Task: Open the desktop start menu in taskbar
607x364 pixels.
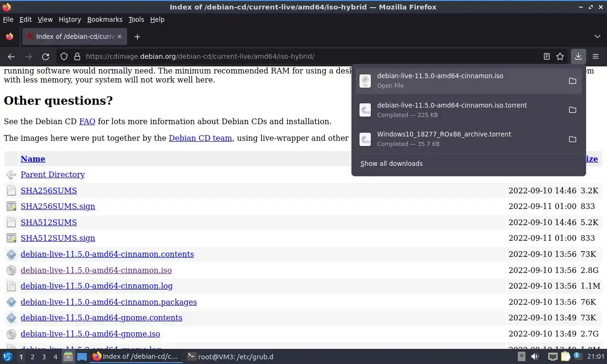Action: [8, 357]
